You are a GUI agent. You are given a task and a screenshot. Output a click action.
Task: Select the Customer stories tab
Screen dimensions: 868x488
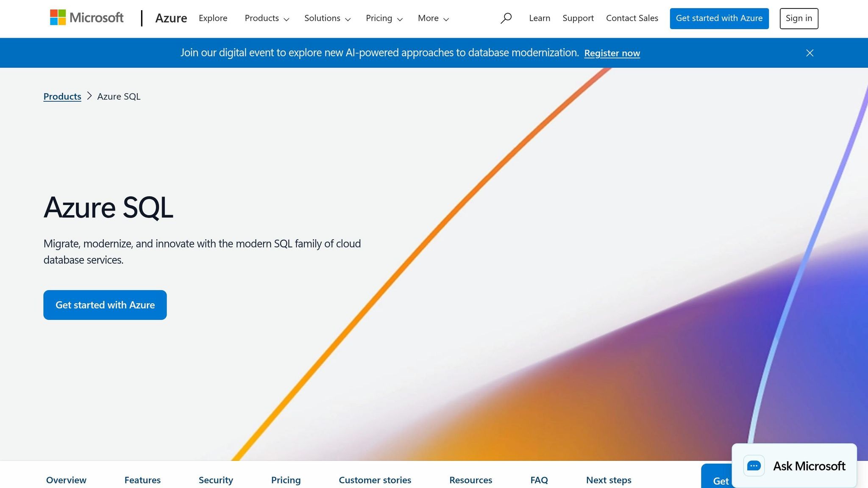[375, 480]
